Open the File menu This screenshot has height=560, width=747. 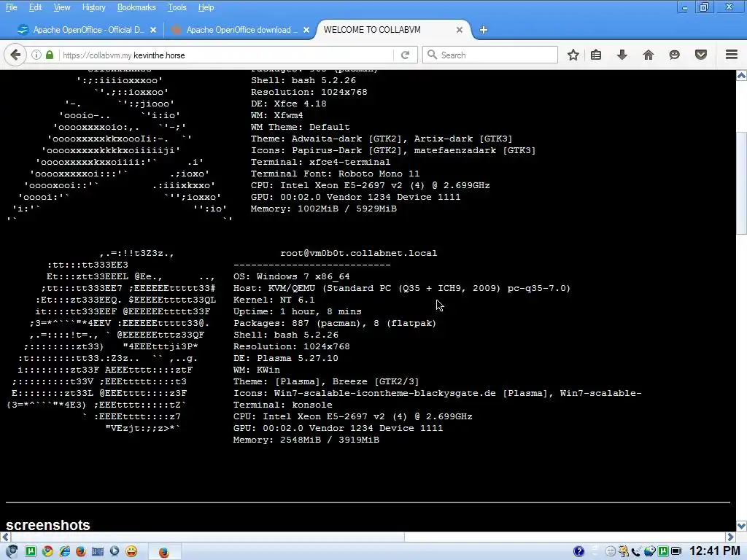(12, 7)
